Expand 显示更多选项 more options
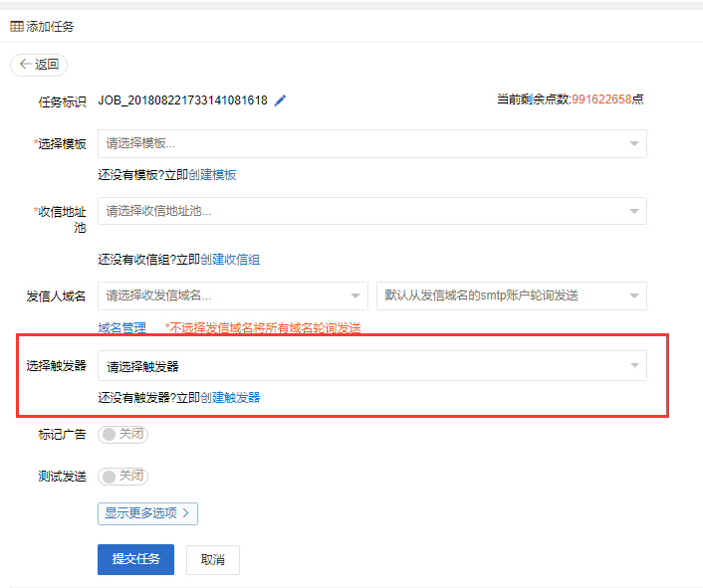 (147, 513)
